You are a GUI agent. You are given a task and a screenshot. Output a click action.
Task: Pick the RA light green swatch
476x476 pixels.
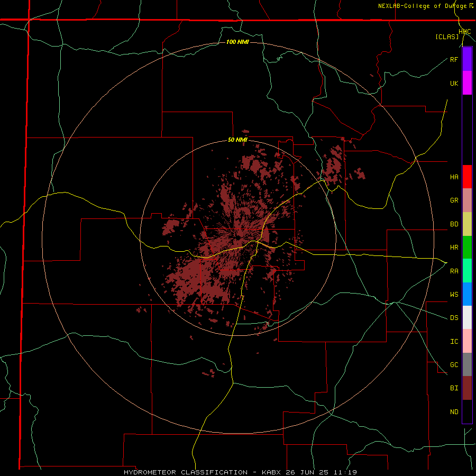(x=467, y=271)
